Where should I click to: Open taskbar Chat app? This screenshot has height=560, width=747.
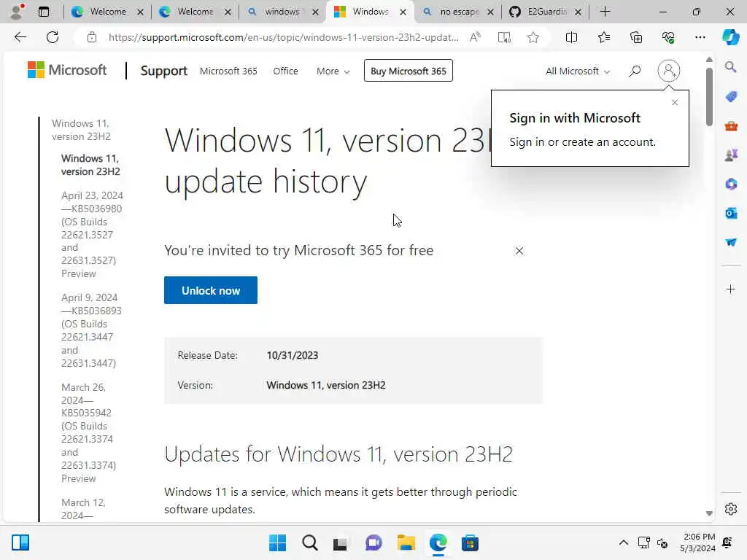[373, 542]
